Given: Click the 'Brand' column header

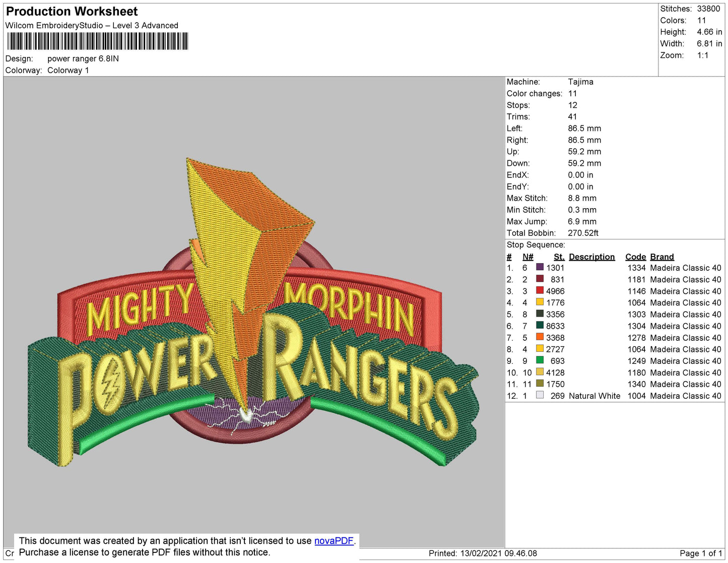Looking at the screenshot, I should point(662,257).
